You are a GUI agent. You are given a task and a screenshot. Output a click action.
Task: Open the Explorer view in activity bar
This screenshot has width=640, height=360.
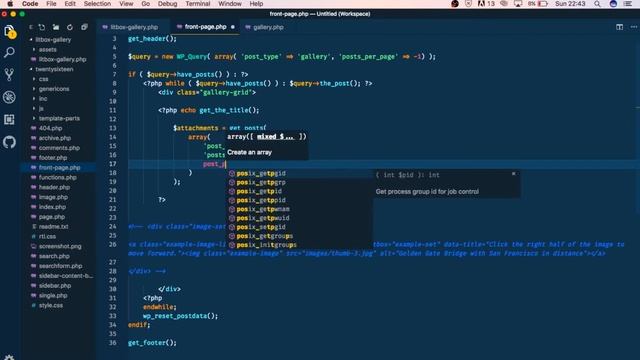point(9,32)
